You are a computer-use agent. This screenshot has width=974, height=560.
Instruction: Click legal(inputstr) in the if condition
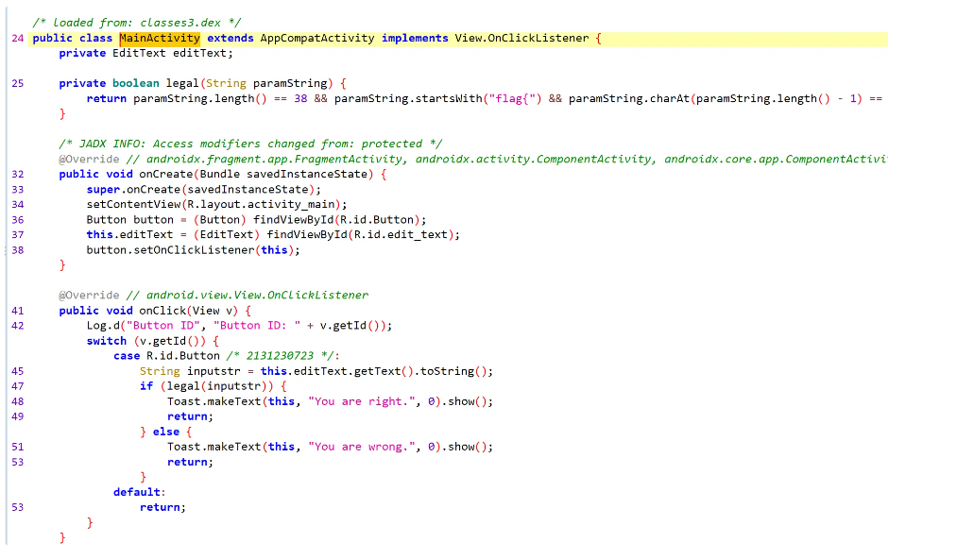[x=216, y=386]
